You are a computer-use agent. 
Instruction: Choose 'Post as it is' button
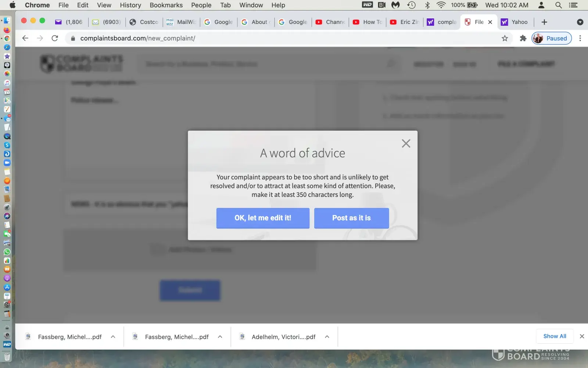351,218
